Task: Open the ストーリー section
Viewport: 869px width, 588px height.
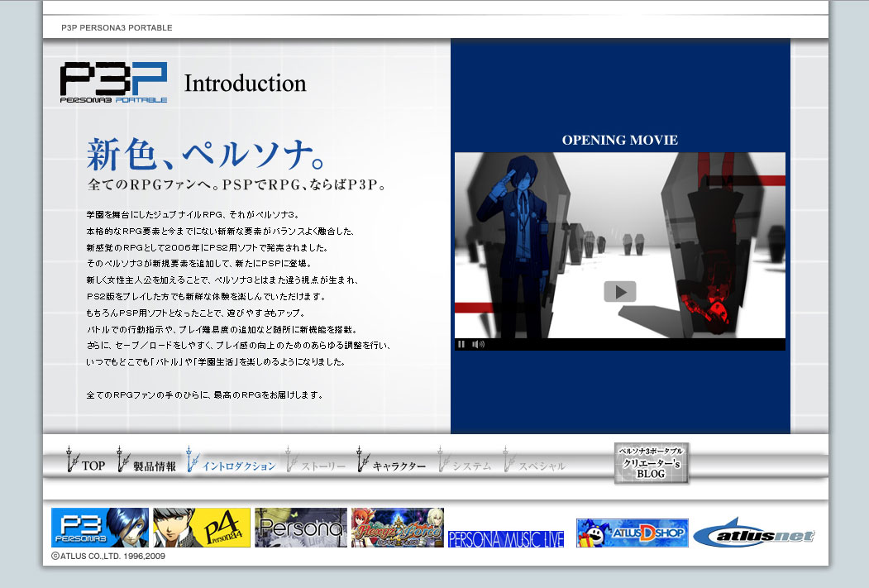Action: tap(316, 460)
